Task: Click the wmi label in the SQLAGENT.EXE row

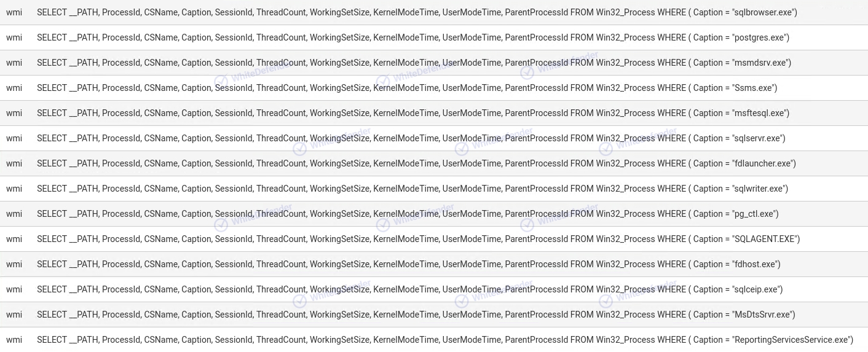Action: tap(14, 239)
